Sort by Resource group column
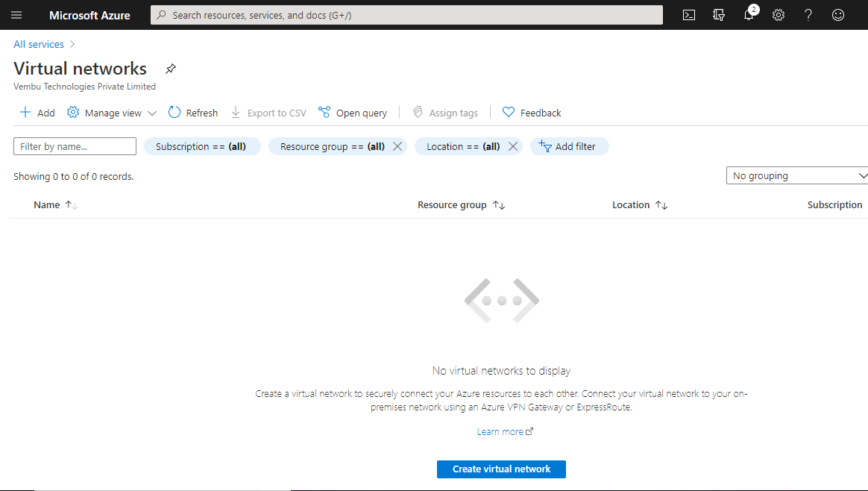 [x=461, y=205]
